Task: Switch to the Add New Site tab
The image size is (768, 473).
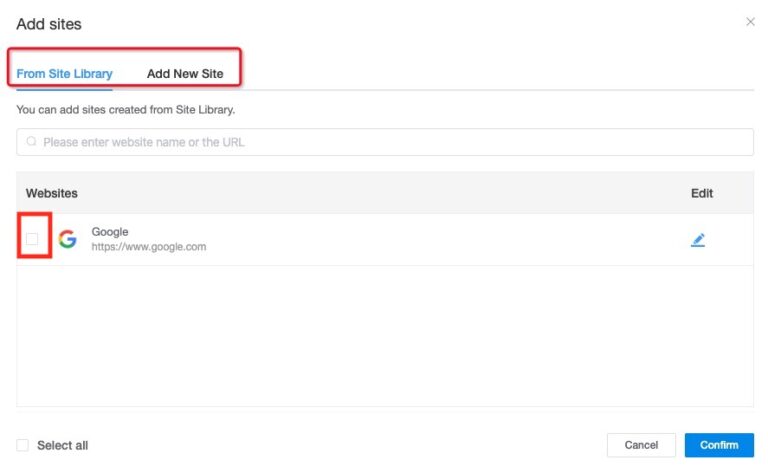Action: coord(185,74)
